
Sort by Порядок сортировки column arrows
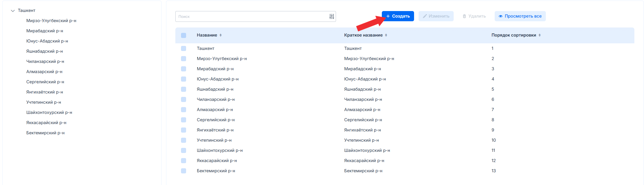coord(540,35)
